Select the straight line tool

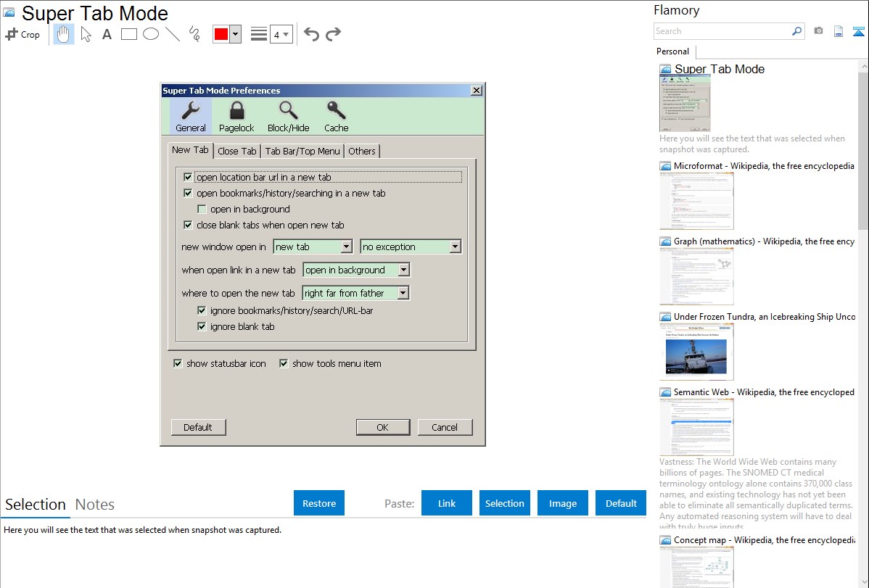pyautogui.click(x=173, y=34)
